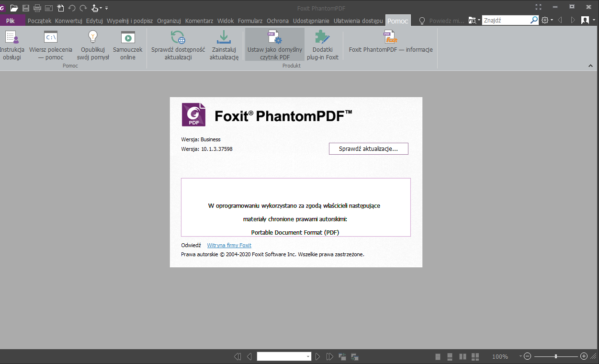Click the previous view icon in status bar

click(x=342, y=356)
